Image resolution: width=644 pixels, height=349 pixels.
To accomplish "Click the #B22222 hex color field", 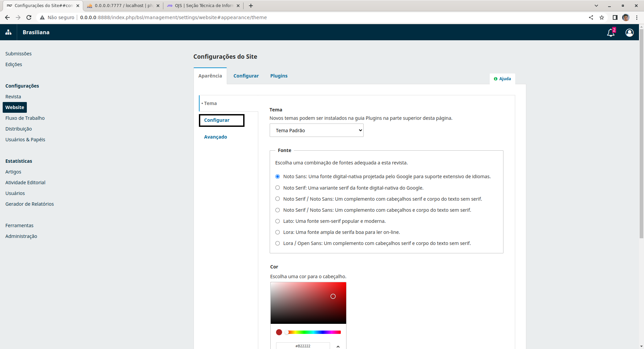I will click(303, 346).
